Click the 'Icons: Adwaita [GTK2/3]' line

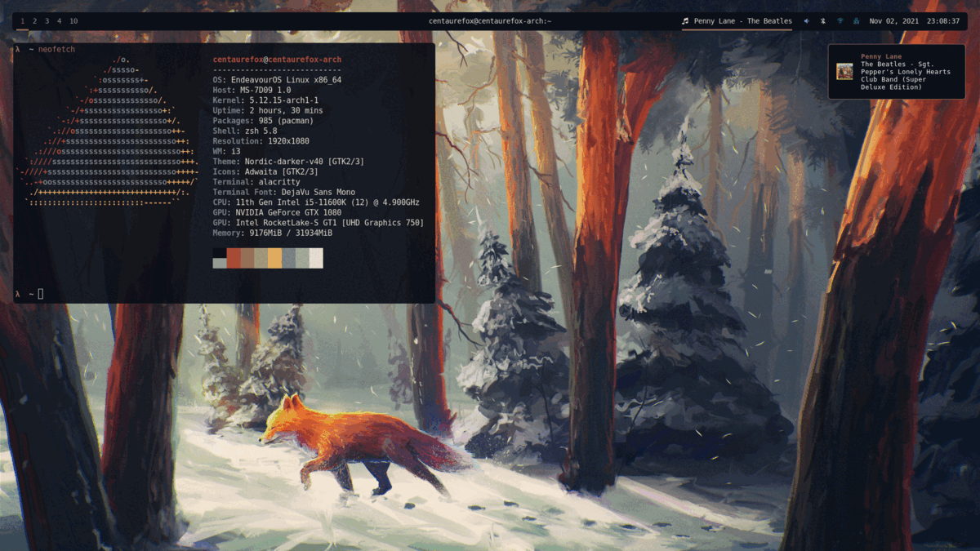(x=265, y=171)
